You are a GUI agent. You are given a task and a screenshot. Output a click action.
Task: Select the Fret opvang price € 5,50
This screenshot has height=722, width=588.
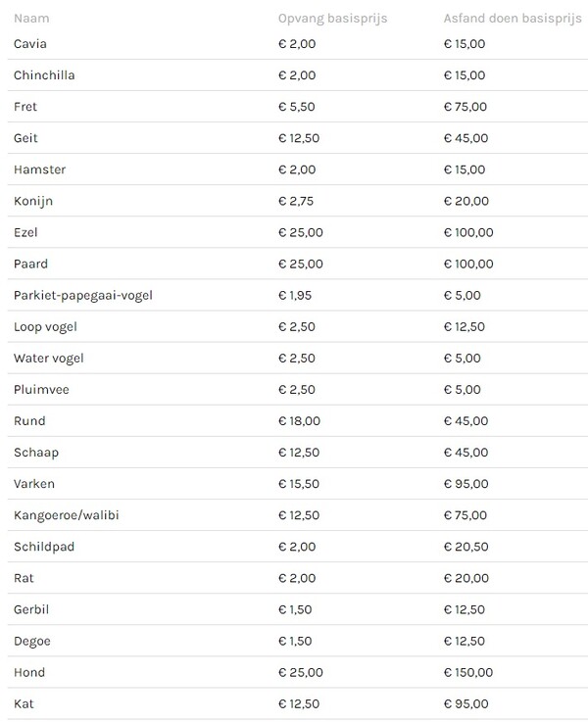pyautogui.click(x=297, y=107)
